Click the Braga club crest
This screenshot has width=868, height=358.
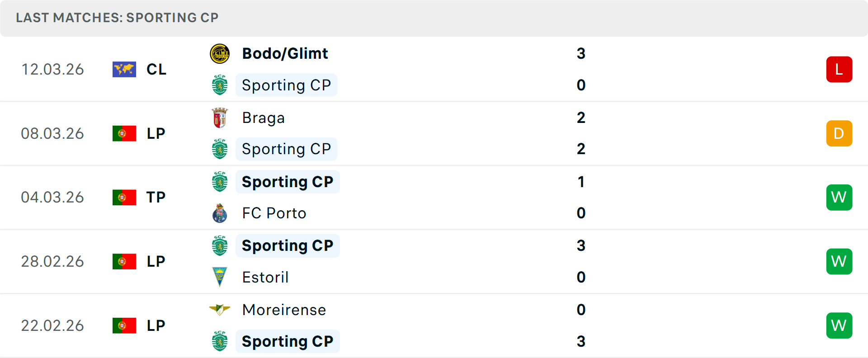point(220,118)
